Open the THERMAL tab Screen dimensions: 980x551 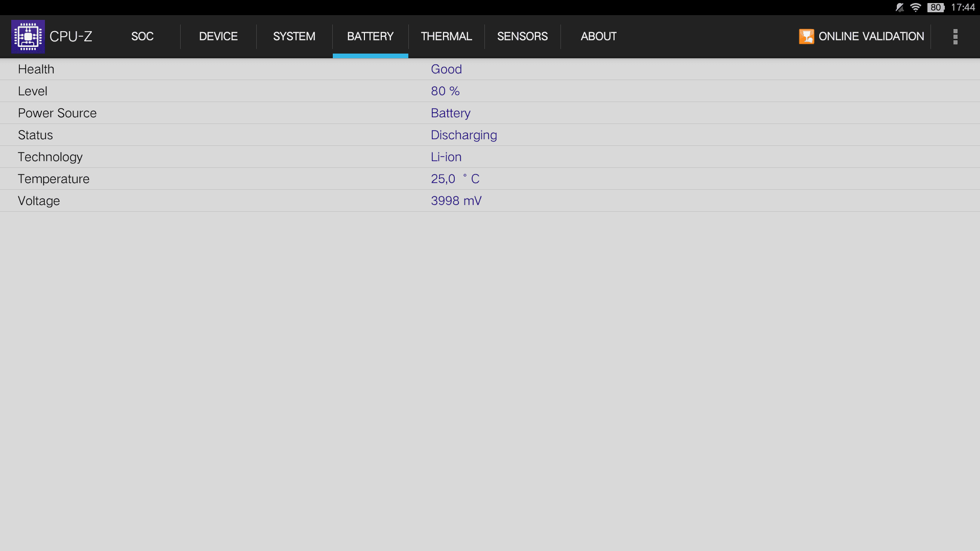(447, 37)
